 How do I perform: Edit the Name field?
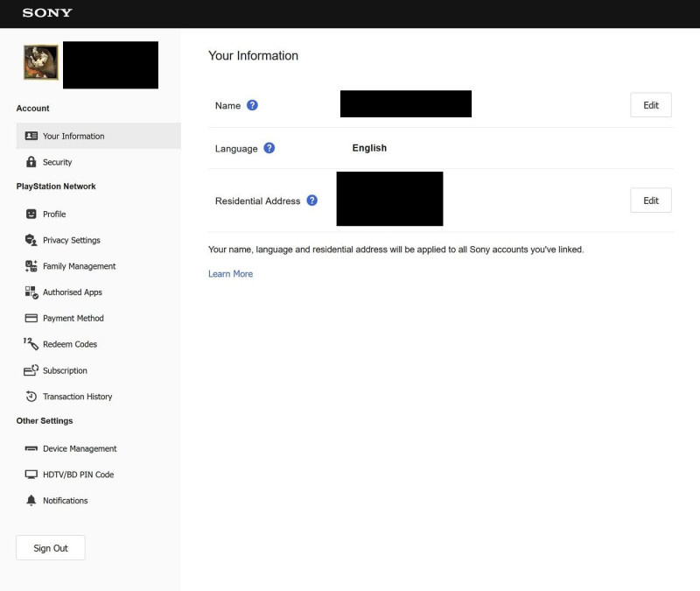[x=650, y=105]
